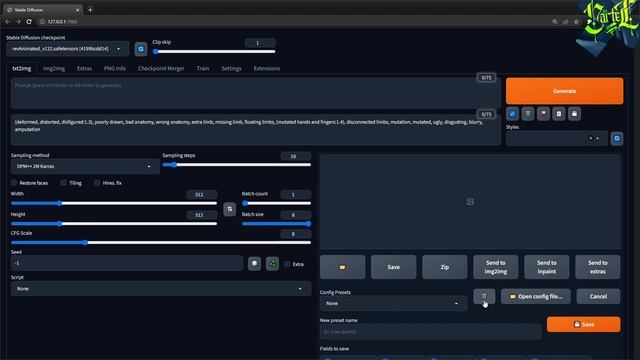
Task: Show extra networks via the red card icon
Action: tap(543, 114)
